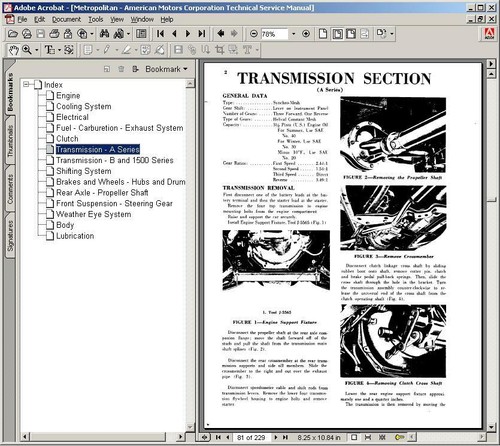Select Single Page layout in status bar
The width and height of the screenshot is (500, 446).
pos(354,437)
